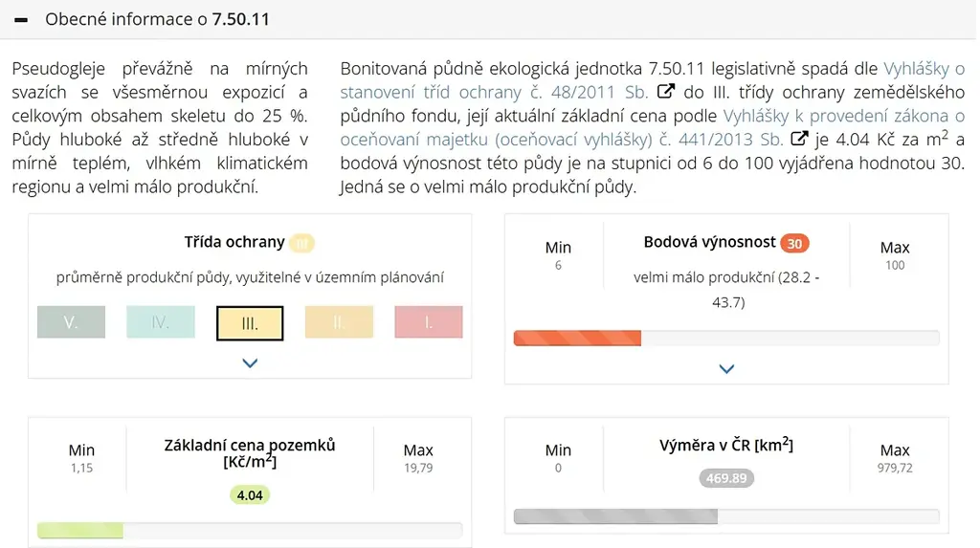980x548 pixels.
Task: Expand Bodová výnosnost details chevron
Action: (726, 369)
